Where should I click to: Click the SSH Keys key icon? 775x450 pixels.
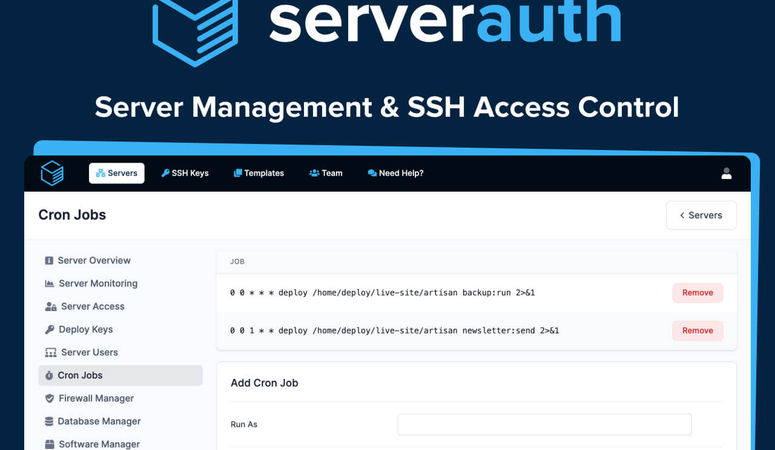click(x=165, y=173)
